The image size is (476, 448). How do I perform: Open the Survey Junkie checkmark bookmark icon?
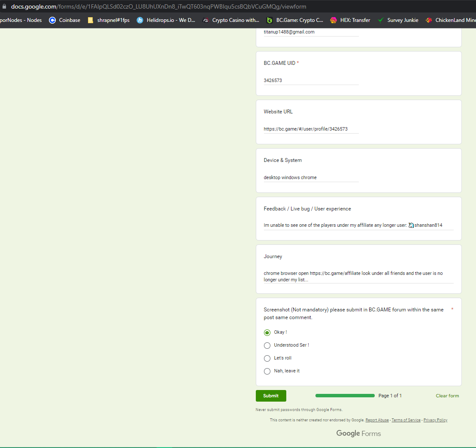[380, 20]
